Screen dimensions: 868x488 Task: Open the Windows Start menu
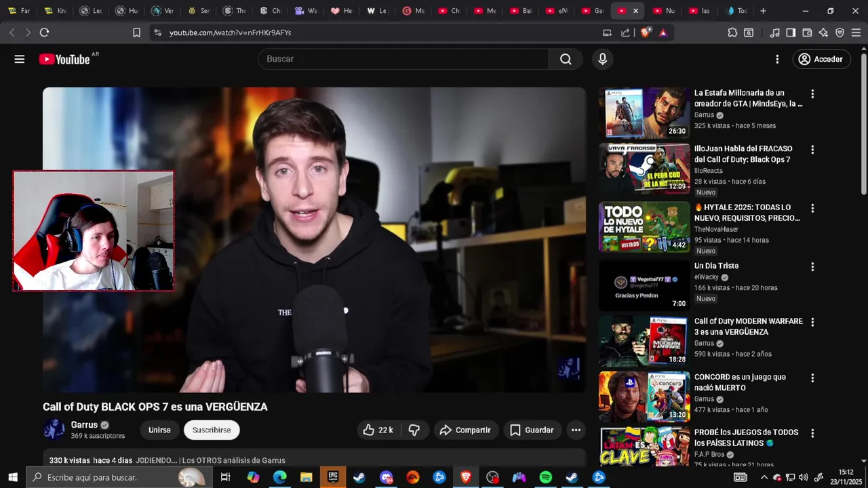13,477
